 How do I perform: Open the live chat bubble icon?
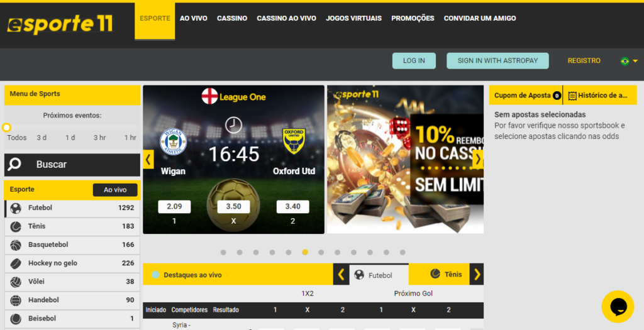pyautogui.click(x=618, y=306)
